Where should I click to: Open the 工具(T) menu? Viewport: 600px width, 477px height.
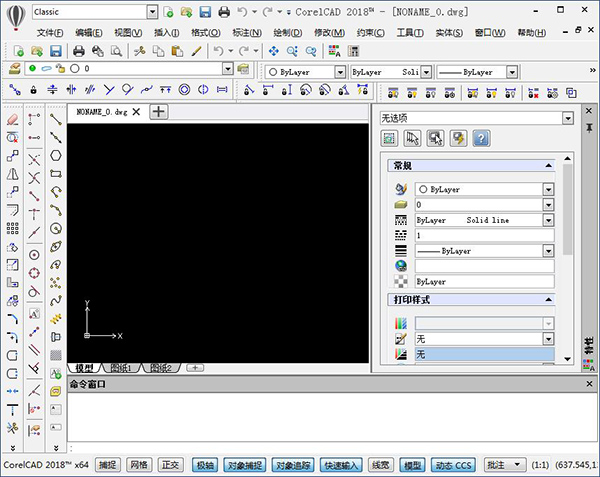(410, 33)
